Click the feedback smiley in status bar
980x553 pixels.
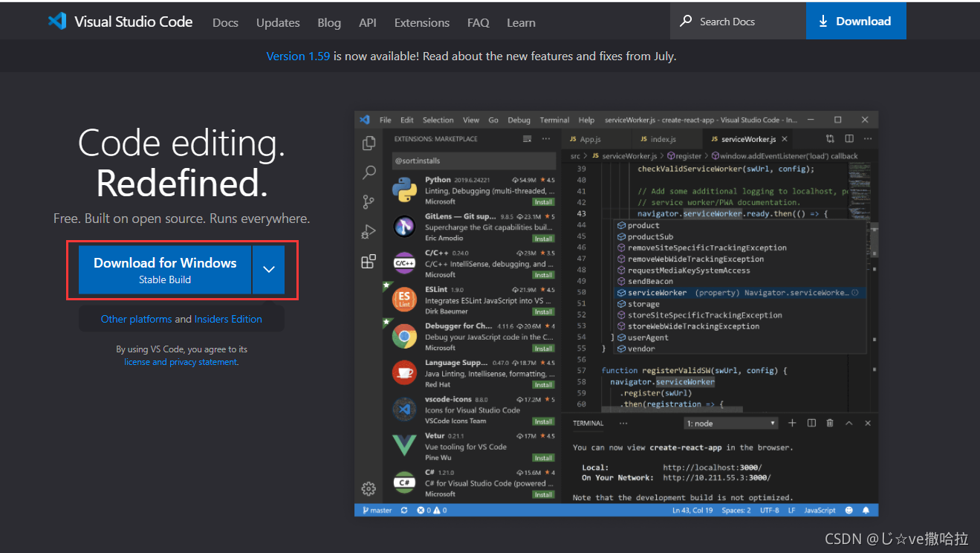848,511
